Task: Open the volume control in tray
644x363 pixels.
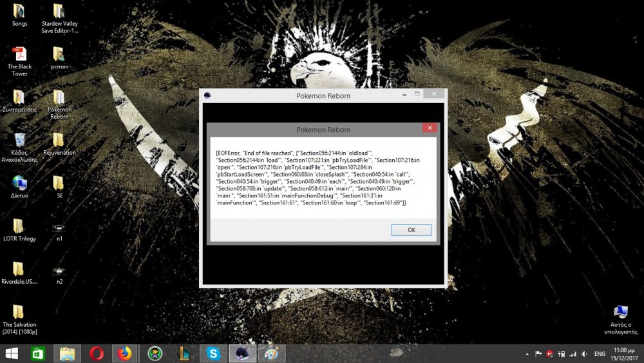Action: pyautogui.click(x=583, y=354)
